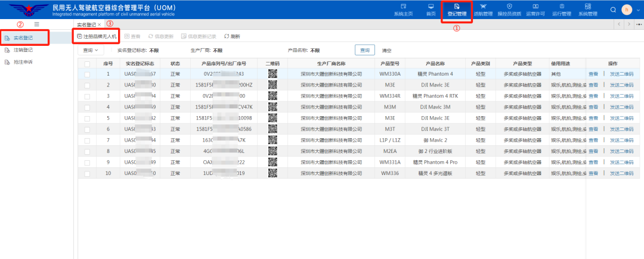Check the checkbox for row 3
This screenshot has width=644, height=259.
click(x=87, y=96)
